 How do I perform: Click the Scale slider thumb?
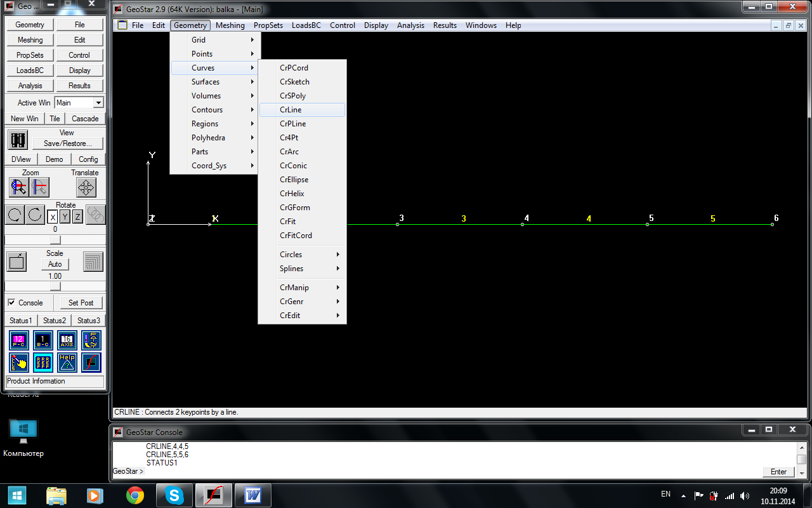[55, 286]
